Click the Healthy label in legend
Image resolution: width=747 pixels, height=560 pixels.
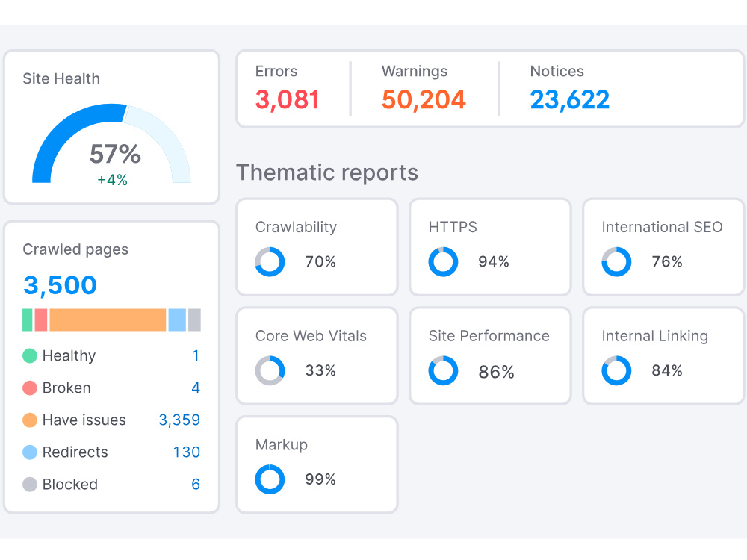coord(69,355)
